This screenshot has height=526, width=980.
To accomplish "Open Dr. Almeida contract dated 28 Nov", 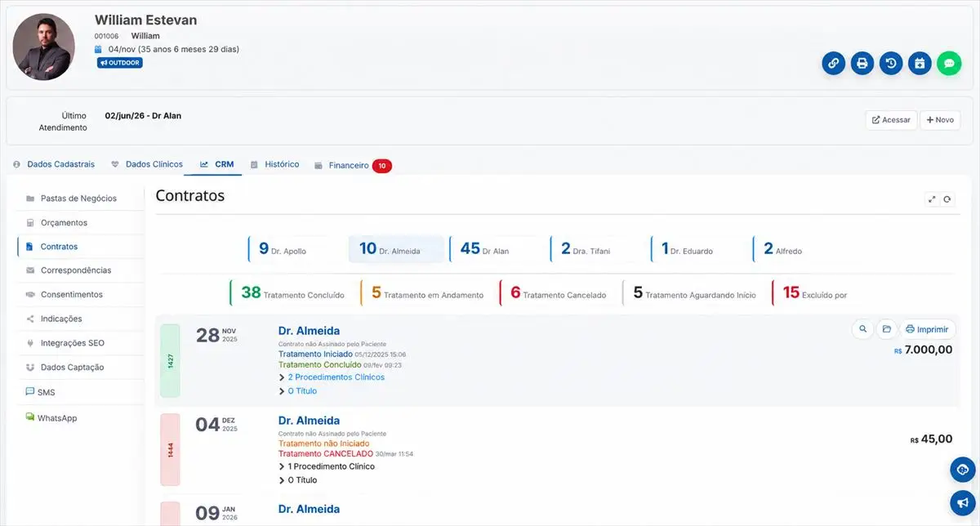I will [x=309, y=331].
